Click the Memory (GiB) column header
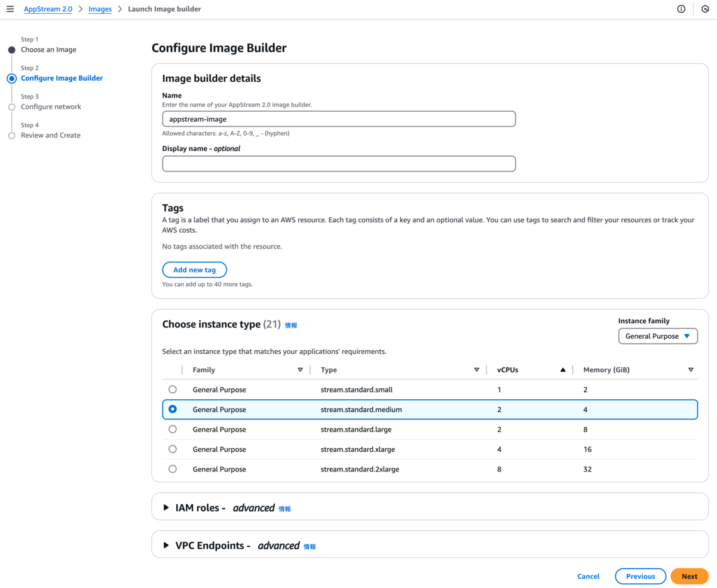The width and height of the screenshot is (717, 588). coord(606,370)
